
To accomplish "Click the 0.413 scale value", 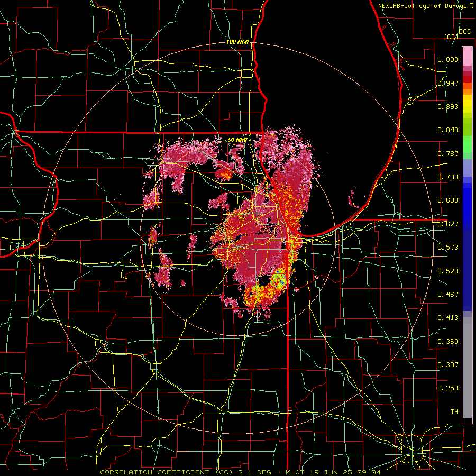I will click(448, 318).
